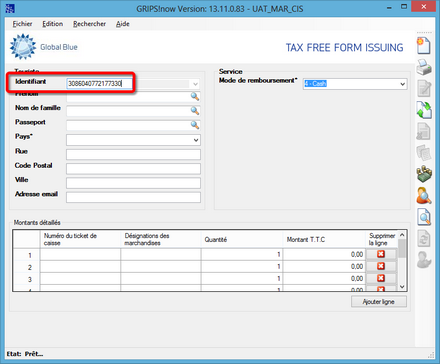440x364 pixels.
Task: Click the new document icon with star
Action: coord(423,46)
